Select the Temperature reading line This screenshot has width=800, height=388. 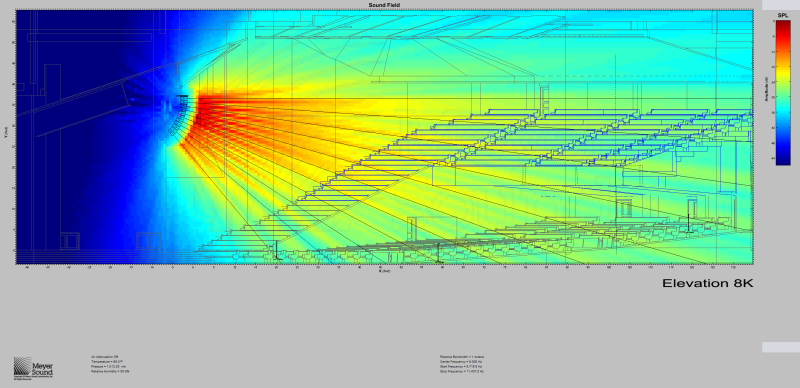click(x=102, y=361)
